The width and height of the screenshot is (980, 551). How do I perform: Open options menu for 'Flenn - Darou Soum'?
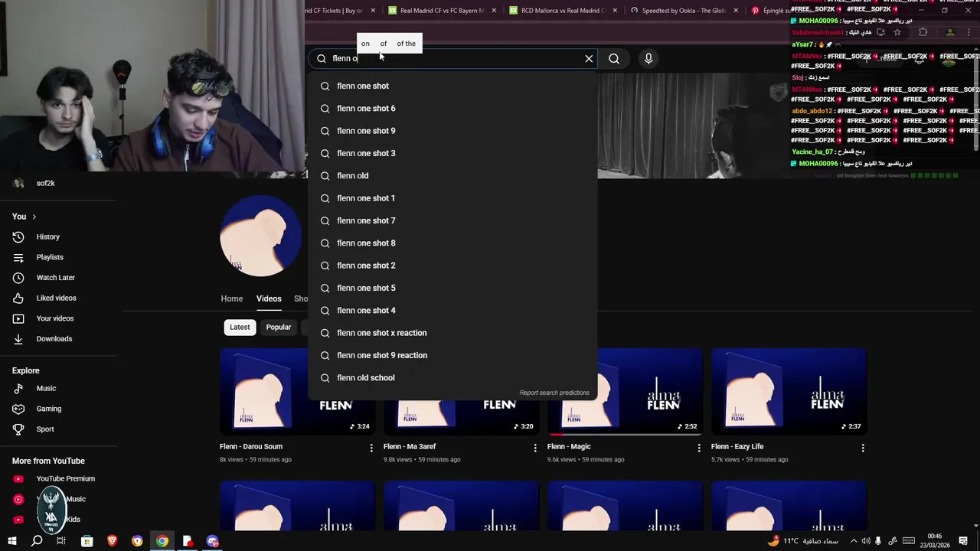pyautogui.click(x=371, y=448)
